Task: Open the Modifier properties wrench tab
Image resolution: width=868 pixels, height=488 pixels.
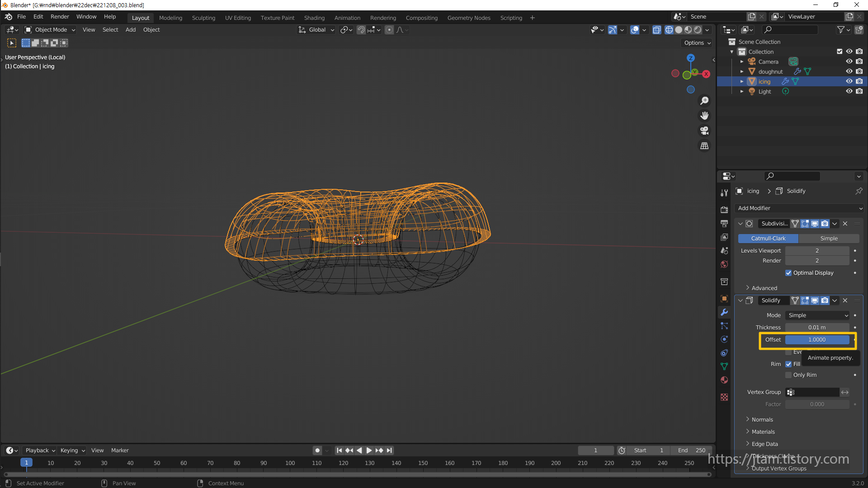Action: [x=724, y=312]
